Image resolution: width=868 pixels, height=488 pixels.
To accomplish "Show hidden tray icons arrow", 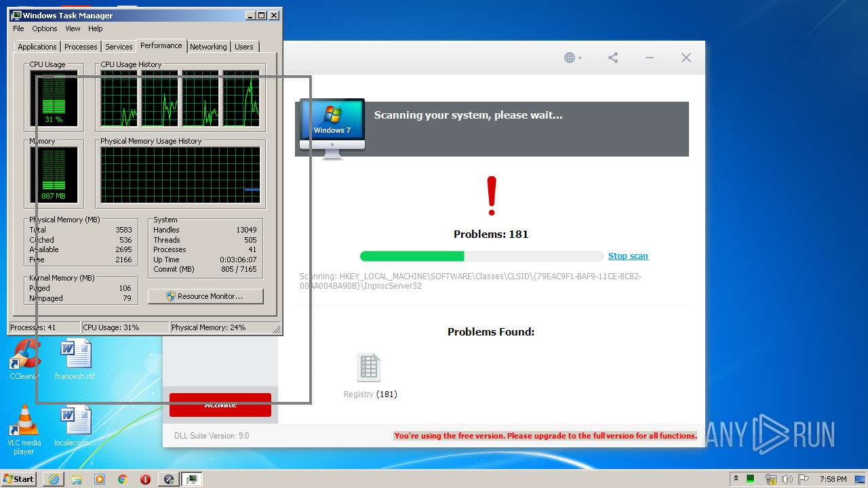I will tap(736, 479).
